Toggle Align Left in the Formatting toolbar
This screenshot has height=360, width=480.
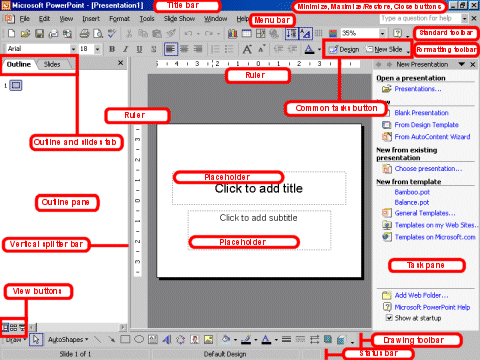click(x=170, y=49)
